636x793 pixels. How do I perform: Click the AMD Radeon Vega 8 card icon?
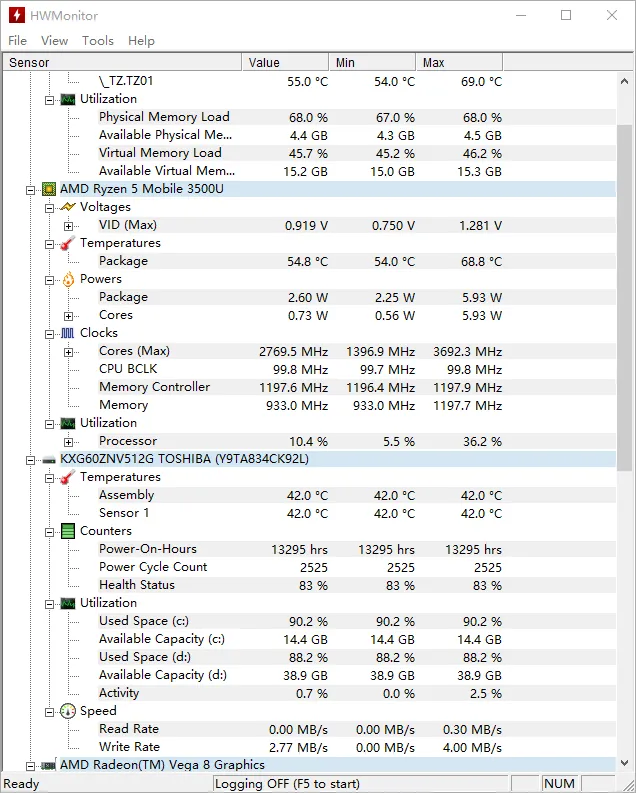49,765
